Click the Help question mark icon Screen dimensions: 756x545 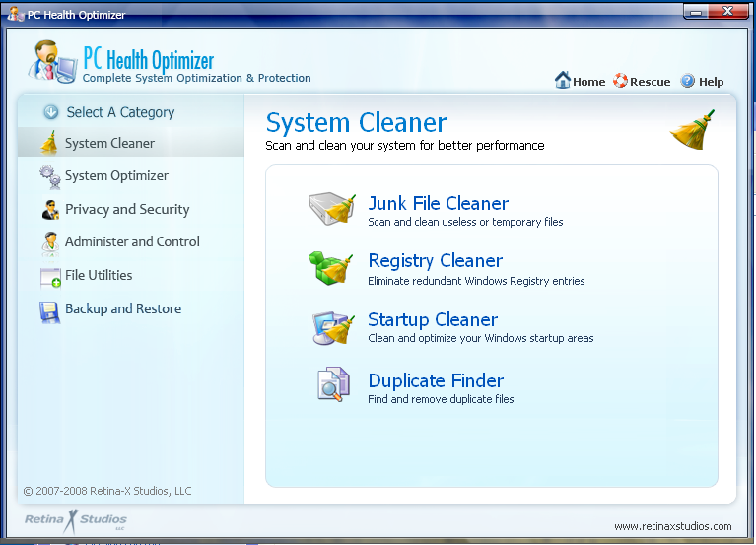[688, 81]
